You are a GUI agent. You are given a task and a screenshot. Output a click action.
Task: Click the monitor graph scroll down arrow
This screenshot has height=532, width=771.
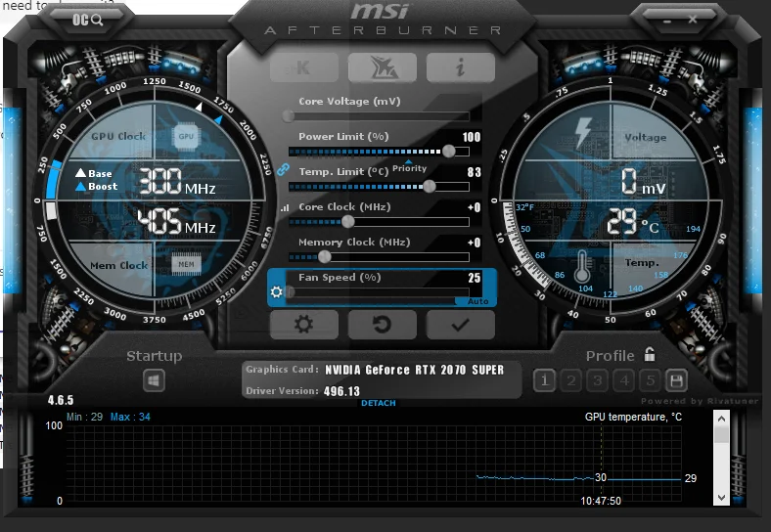coord(721,497)
